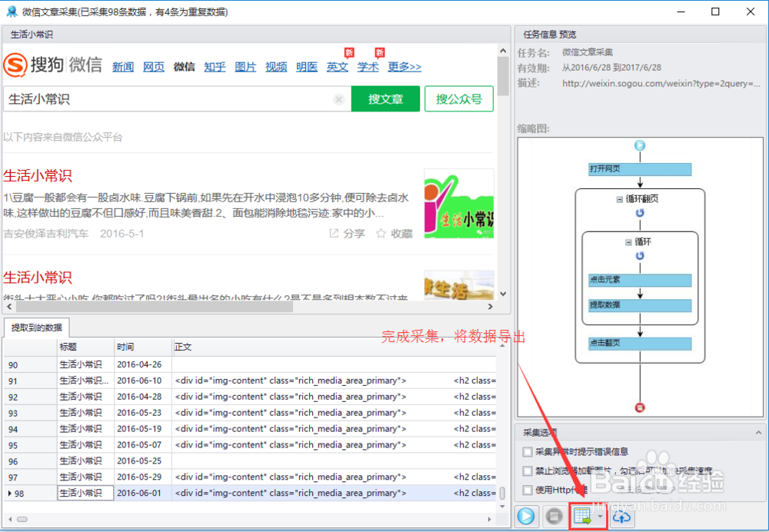The image size is (769, 532).
Task: Click the 更多>> link
Action: (x=404, y=67)
